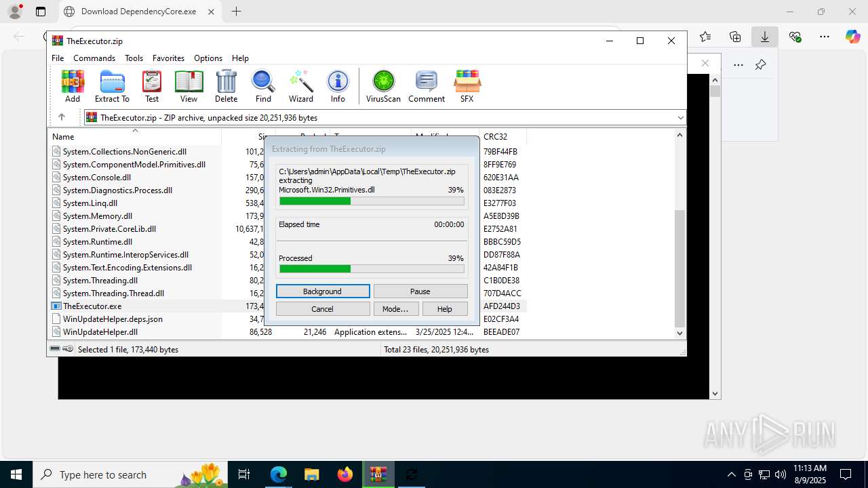Go up one folder level
868x488 pixels.
(x=61, y=117)
